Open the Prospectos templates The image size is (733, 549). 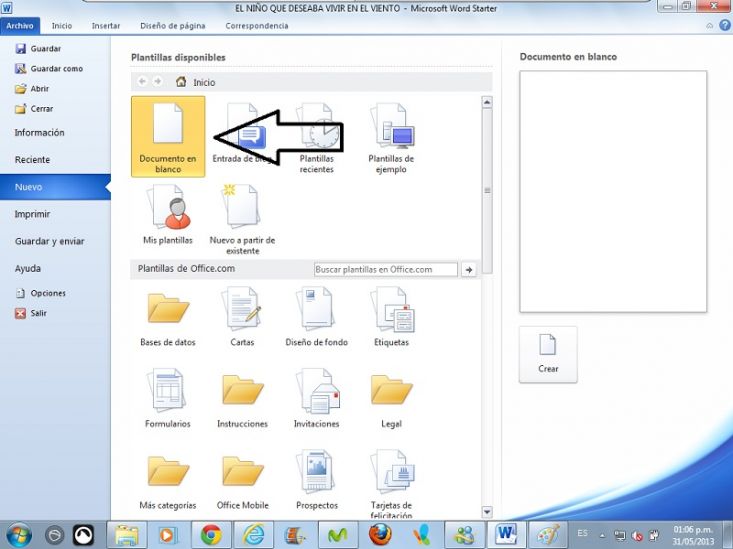tap(316, 480)
